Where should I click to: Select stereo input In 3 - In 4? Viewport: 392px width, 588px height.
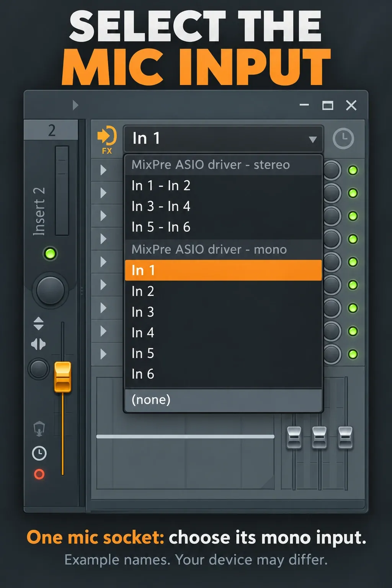coord(223,206)
